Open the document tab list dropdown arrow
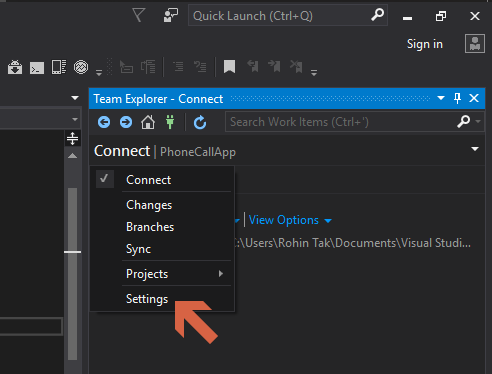 pyautogui.click(x=75, y=98)
